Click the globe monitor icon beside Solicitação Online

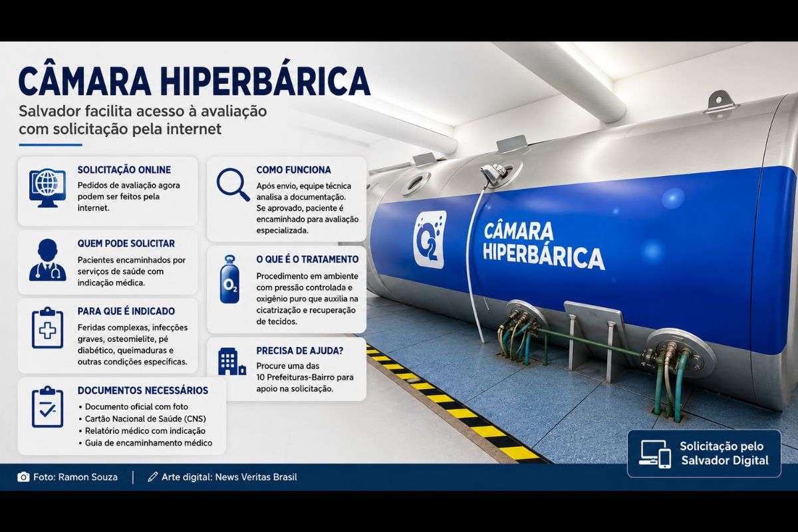[47, 187]
